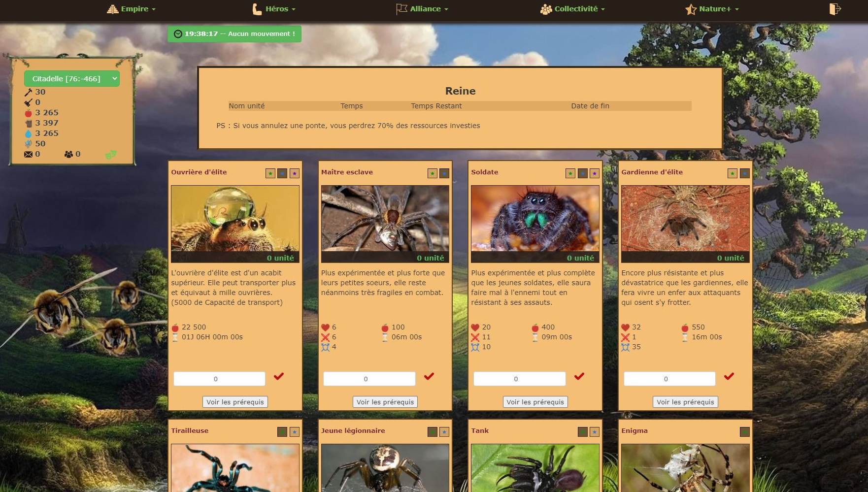868x492 pixels.
Task: Click purple star on Soldate
Action: pyautogui.click(x=595, y=173)
